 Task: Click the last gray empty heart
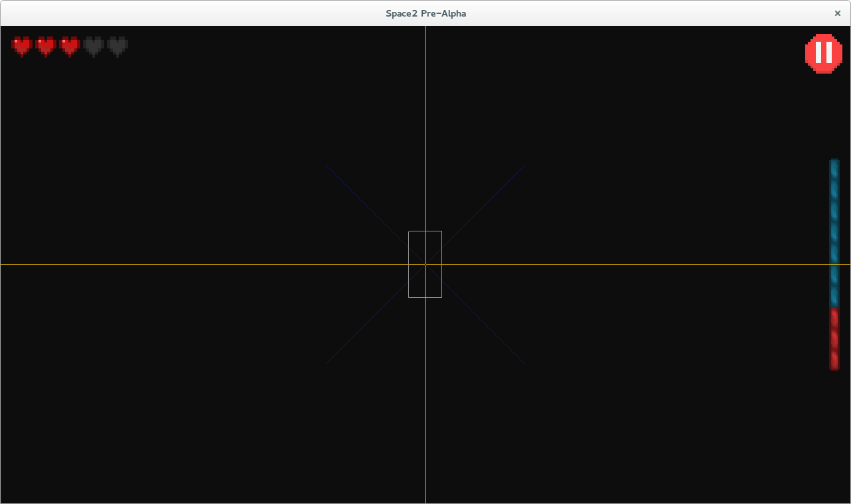[x=117, y=46]
